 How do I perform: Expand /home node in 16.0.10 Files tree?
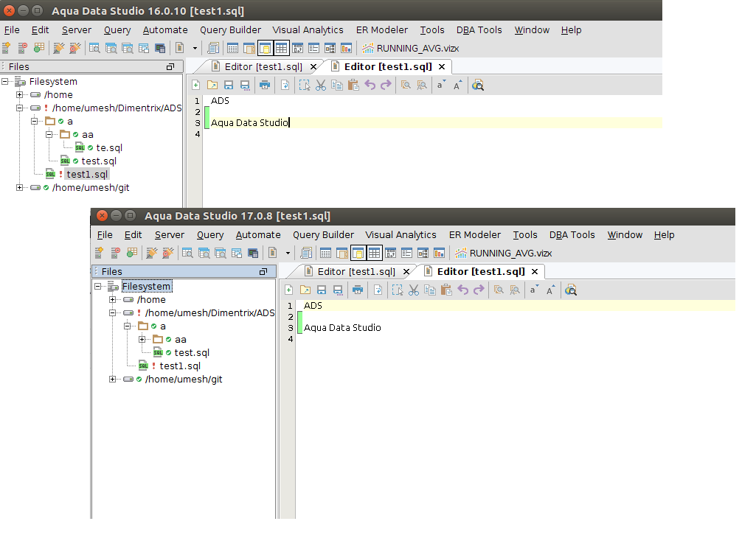click(19, 94)
